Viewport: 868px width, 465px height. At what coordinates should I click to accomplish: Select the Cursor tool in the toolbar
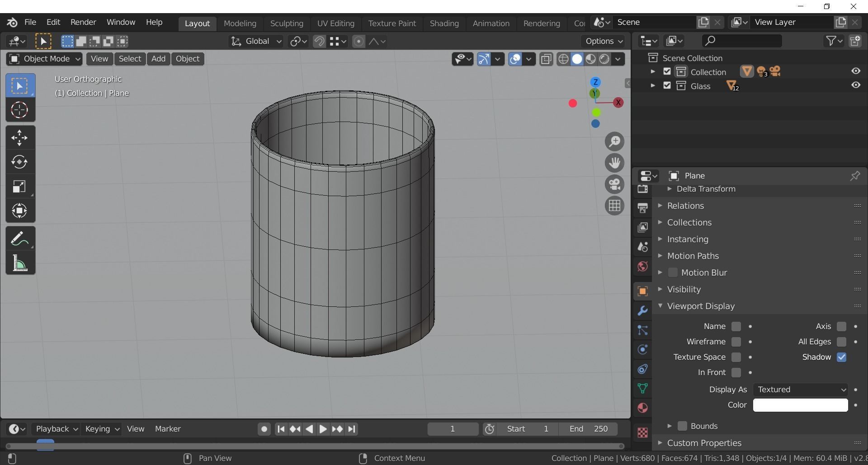coord(20,110)
